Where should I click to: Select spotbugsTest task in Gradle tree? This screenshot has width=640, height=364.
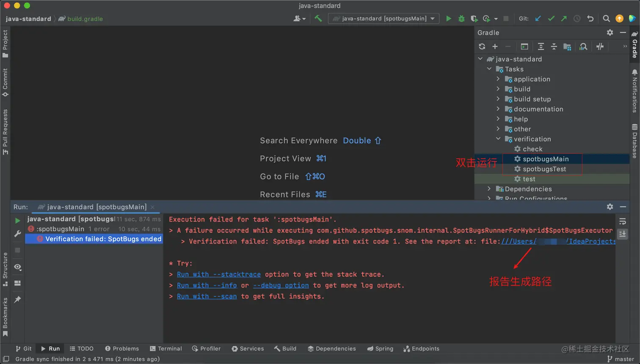click(x=544, y=169)
